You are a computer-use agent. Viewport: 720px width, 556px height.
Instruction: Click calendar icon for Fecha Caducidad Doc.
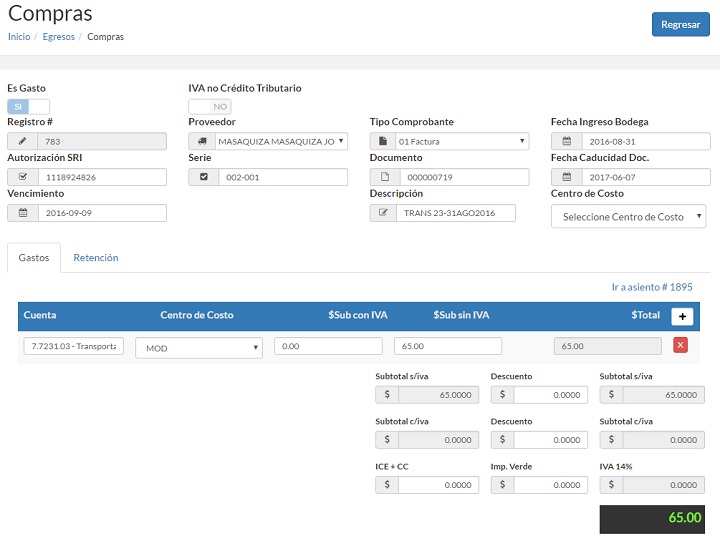pyautogui.click(x=566, y=177)
